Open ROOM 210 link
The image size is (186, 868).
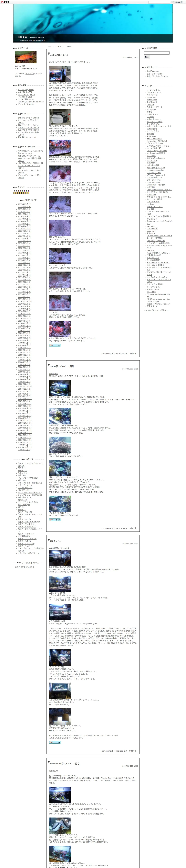(x=152, y=97)
